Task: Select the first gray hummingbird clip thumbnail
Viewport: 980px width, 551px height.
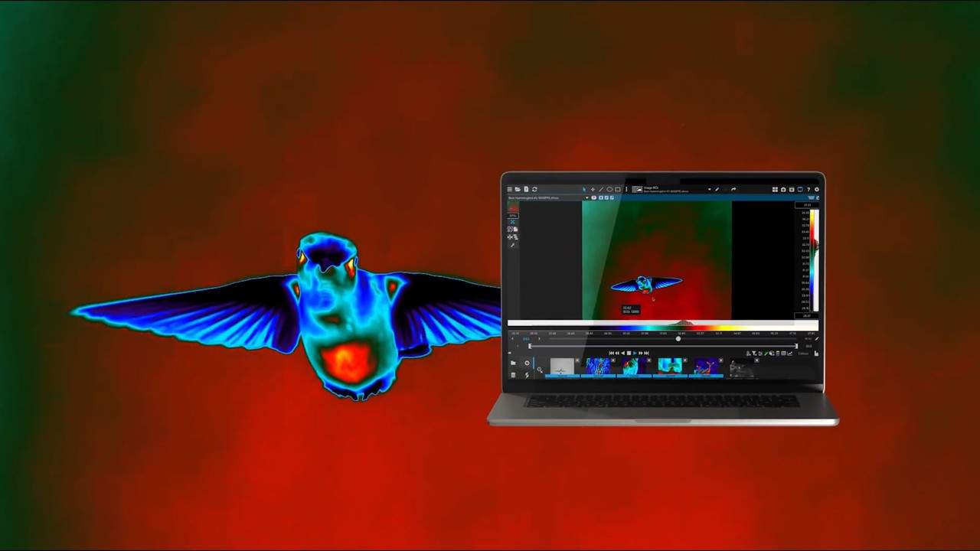Action: (562, 366)
